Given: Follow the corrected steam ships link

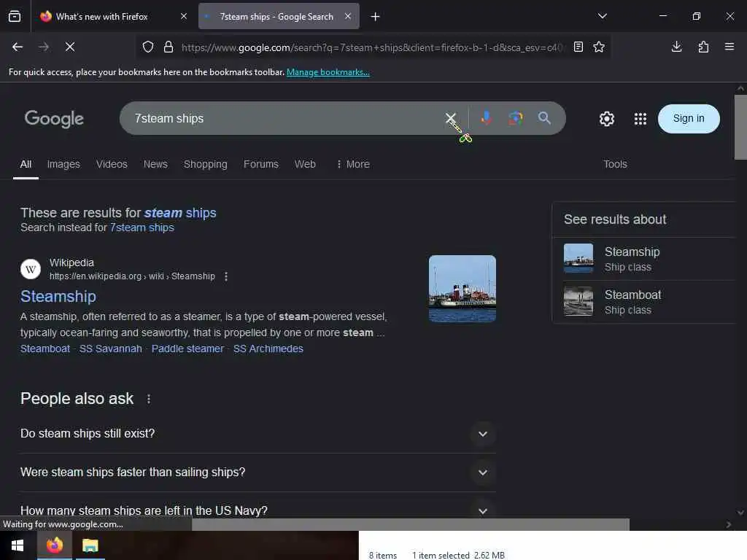Looking at the screenshot, I should [x=180, y=213].
